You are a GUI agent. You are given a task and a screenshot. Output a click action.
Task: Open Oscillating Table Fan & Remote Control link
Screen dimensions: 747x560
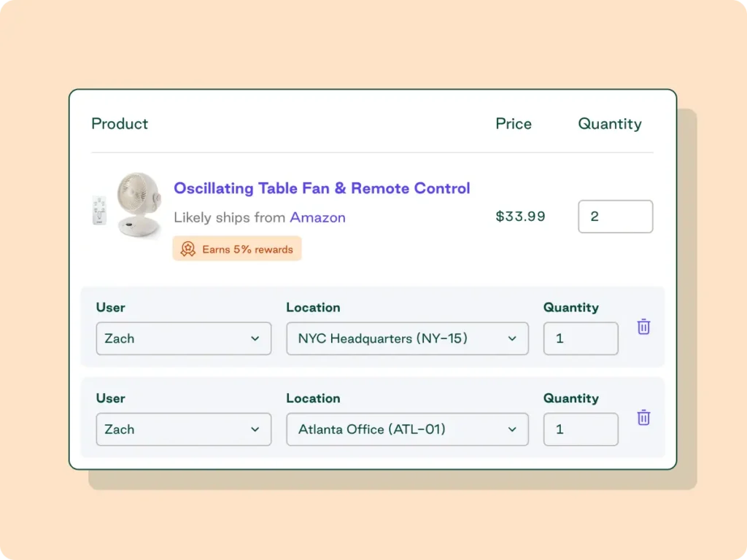point(322,188)
